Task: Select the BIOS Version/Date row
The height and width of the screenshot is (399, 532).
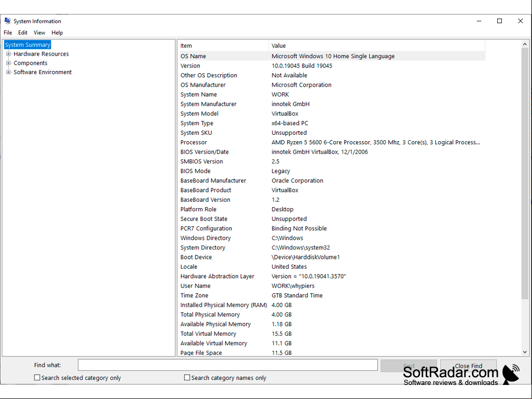Action: click(333, 152)
